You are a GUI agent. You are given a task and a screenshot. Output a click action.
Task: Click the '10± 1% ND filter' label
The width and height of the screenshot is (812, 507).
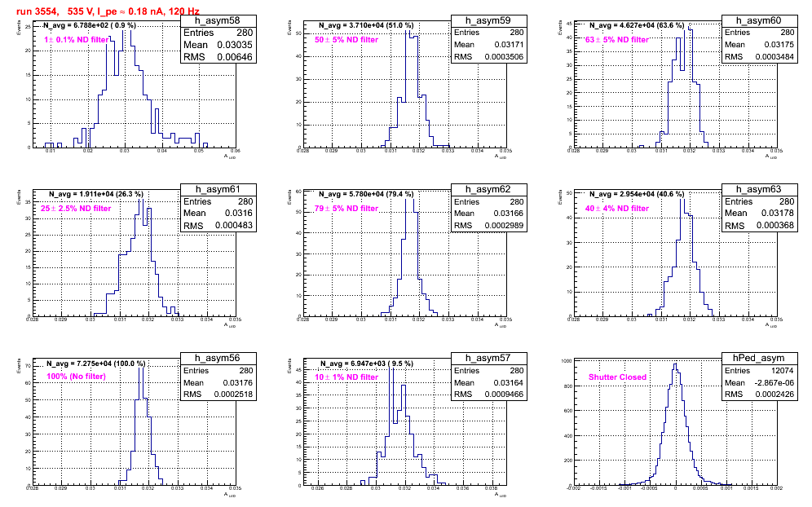346,377
